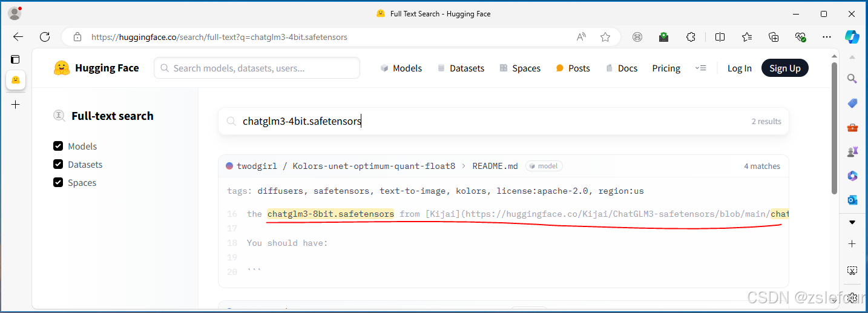Open the Datasets nav item
This screenshot has width=868, height=313.
[x=461, y=68]
